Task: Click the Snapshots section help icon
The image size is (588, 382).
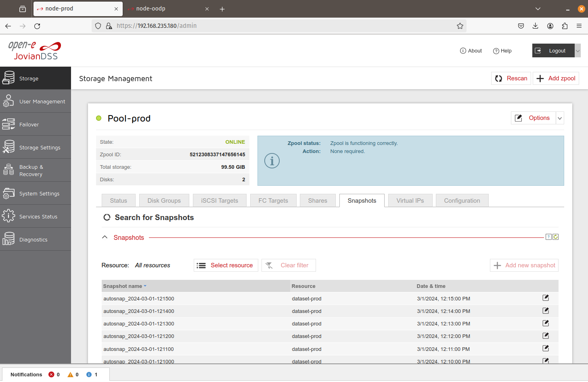Action: click(x=548, y=237)
